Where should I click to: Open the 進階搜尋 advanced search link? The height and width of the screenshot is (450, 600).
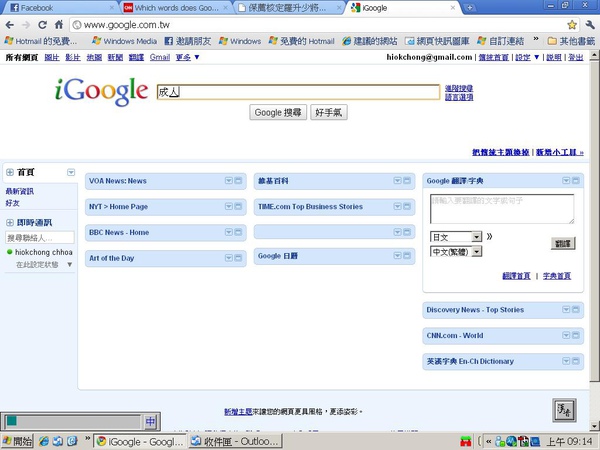point(459,88)
